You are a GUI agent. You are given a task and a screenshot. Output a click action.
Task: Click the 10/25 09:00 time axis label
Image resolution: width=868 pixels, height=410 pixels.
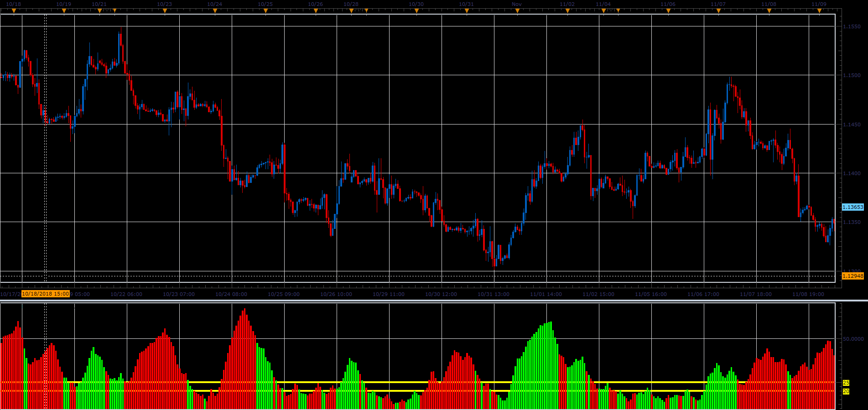pyautogui.click(x=284, y=294)
